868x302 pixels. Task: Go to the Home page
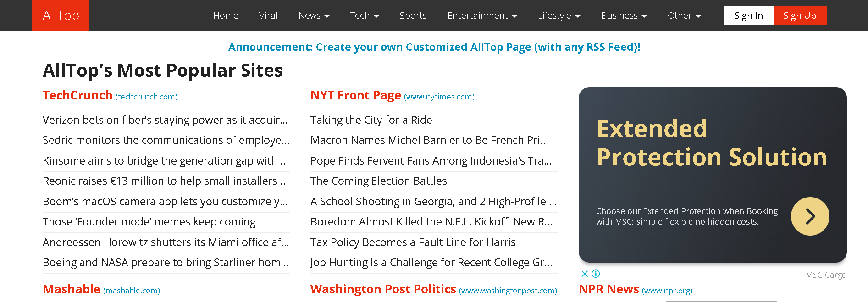point(226,16)
